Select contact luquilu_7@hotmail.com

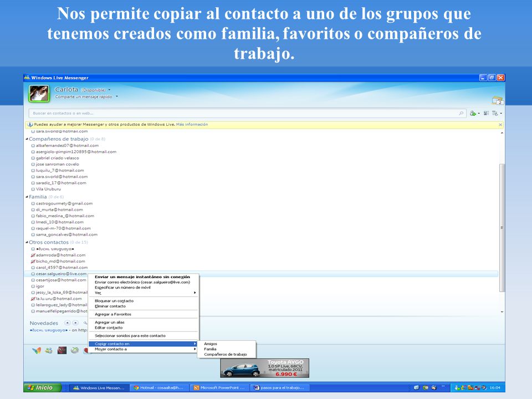pyautogui.click(x=60, y=170)
